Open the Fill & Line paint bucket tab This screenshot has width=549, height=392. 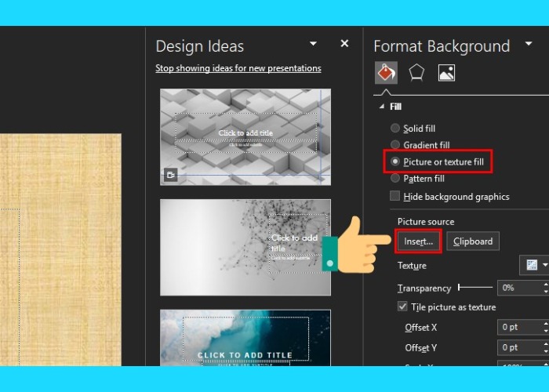386,72
